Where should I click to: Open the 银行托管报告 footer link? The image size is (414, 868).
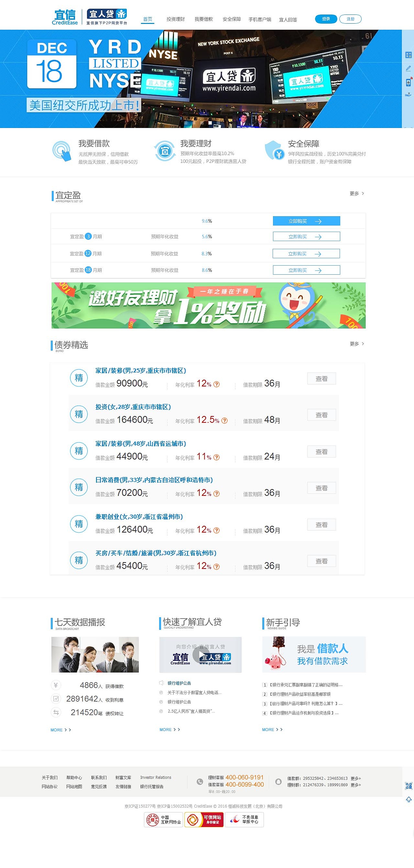pos(152,787)
